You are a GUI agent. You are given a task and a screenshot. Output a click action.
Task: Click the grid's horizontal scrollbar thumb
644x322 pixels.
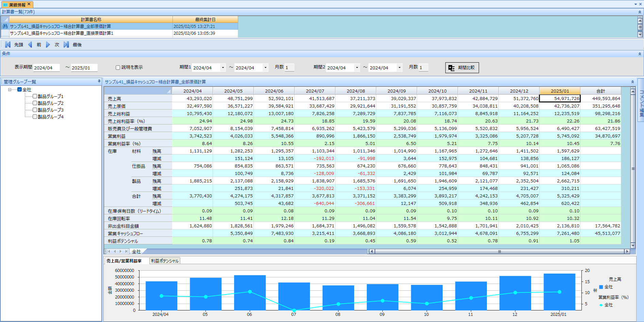coord(499,252)
